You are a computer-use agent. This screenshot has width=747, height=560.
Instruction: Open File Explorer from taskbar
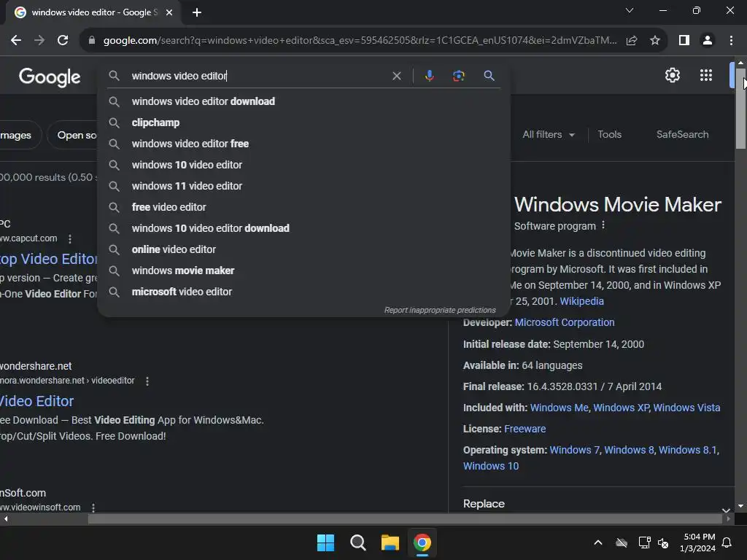pos(390,542)
